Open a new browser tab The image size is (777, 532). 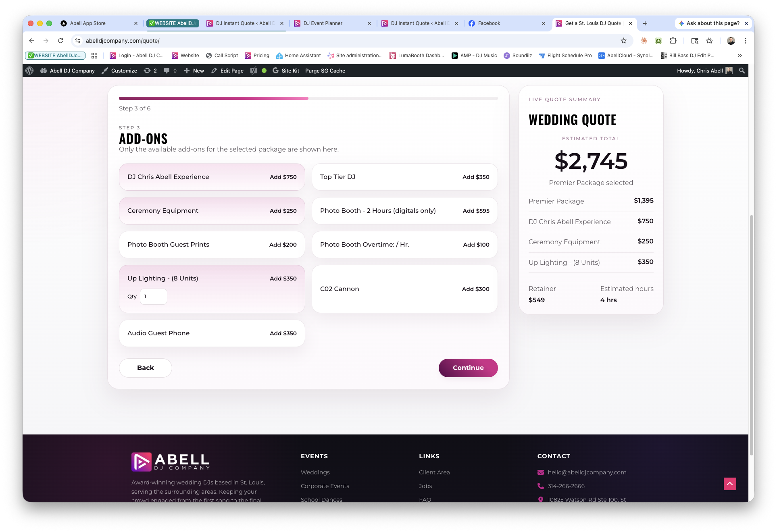point(645,23)
